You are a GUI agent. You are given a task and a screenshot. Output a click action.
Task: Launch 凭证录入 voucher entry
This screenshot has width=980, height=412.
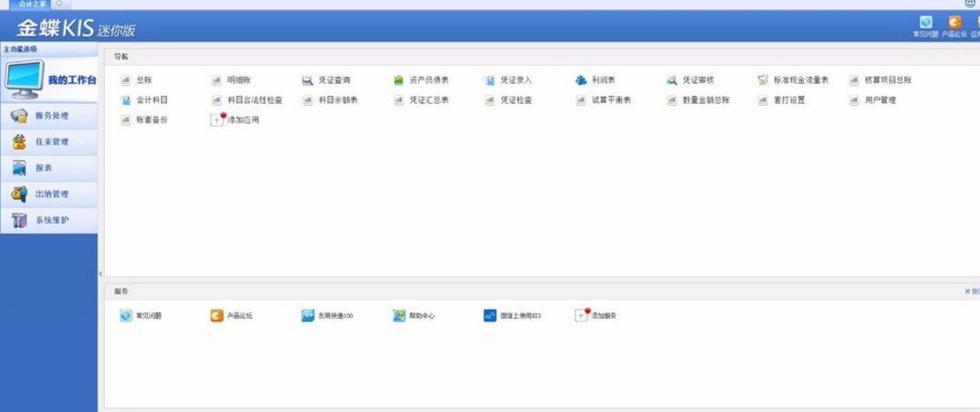point(490,80)
